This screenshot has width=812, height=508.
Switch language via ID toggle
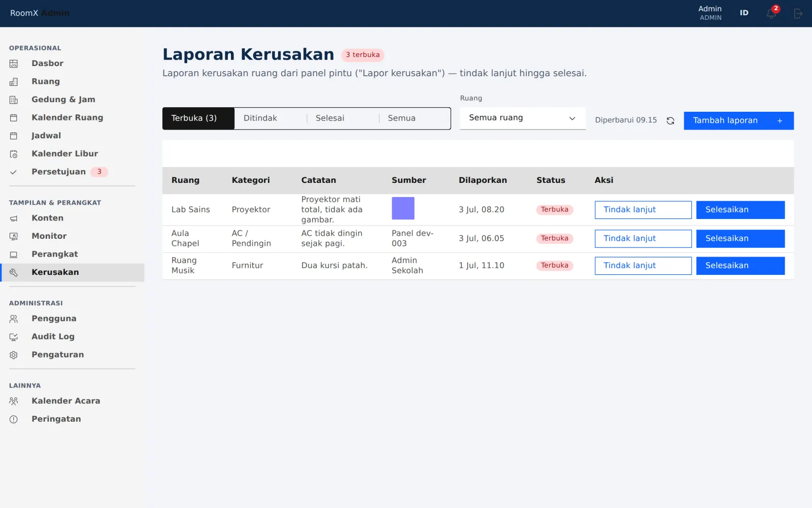[x=744, y=13]
